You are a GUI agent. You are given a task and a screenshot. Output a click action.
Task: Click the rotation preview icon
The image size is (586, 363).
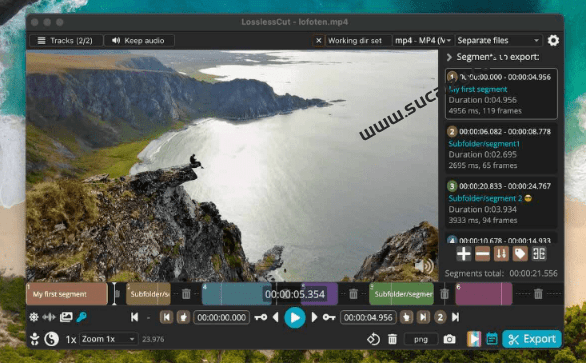[x=373, y=339]
